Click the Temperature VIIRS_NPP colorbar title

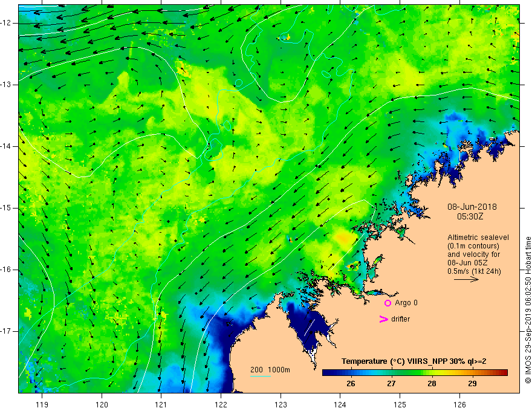[x=414, y=361]
